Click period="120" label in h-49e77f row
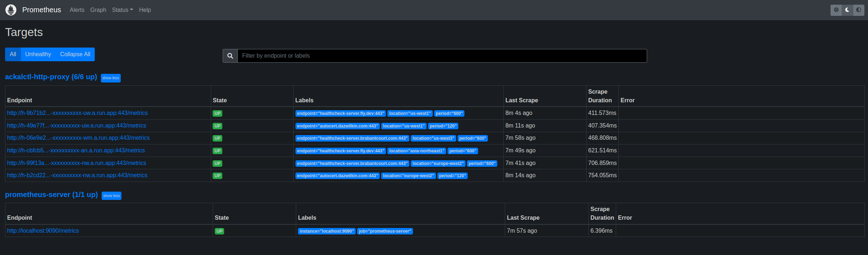868x255 pixels. (443, 126)
